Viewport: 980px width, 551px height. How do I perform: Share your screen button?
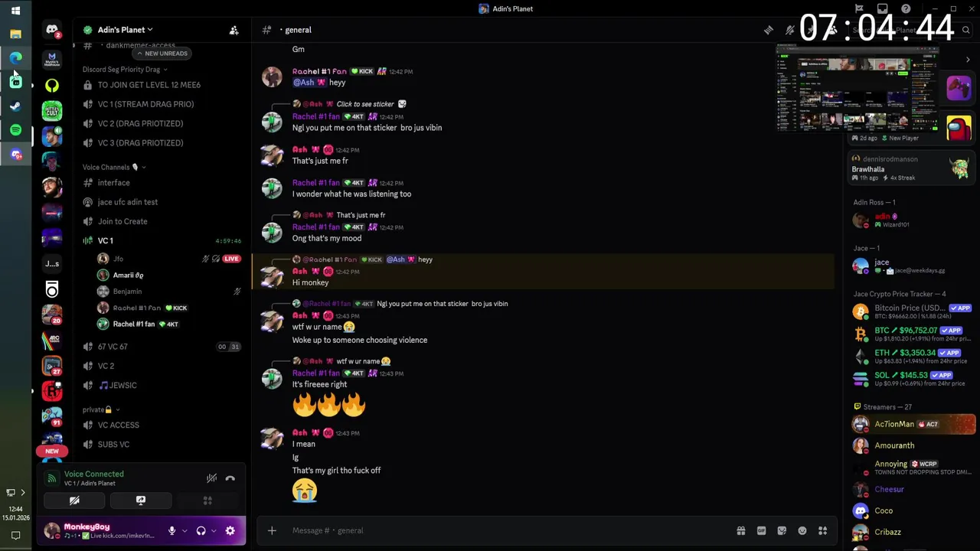[141, 500]
